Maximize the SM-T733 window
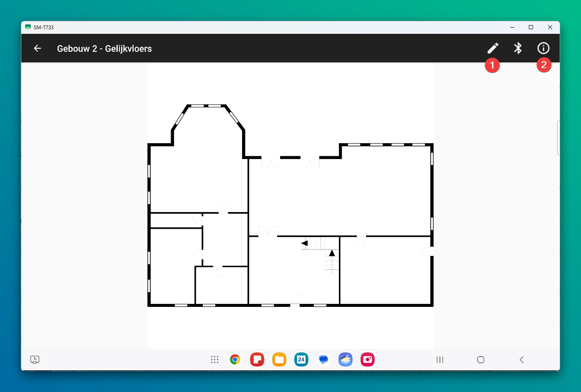The image size is (581, 392). (531, 27)
